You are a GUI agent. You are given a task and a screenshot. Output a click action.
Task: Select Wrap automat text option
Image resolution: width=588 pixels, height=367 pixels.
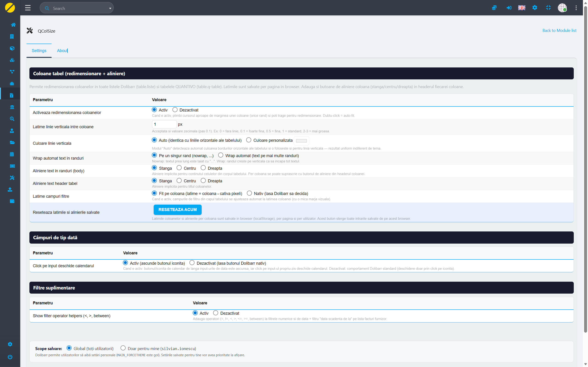(x=221, y=155)
